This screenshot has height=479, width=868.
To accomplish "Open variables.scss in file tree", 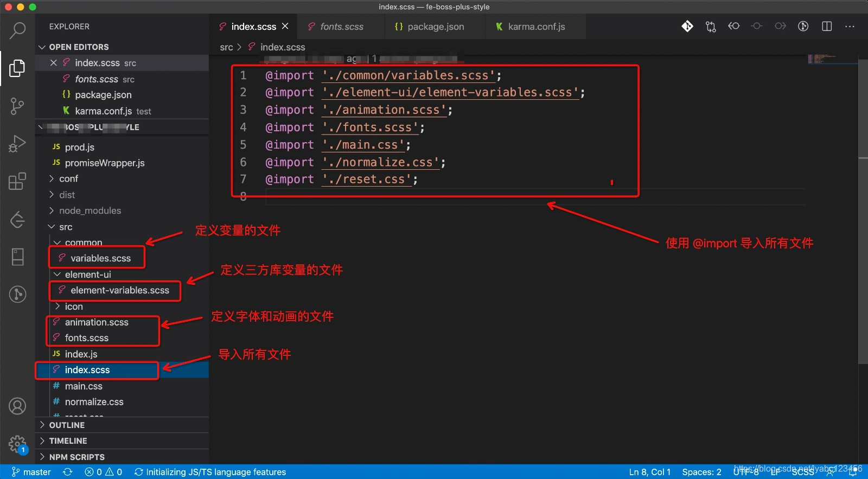I will pos(122,258).
